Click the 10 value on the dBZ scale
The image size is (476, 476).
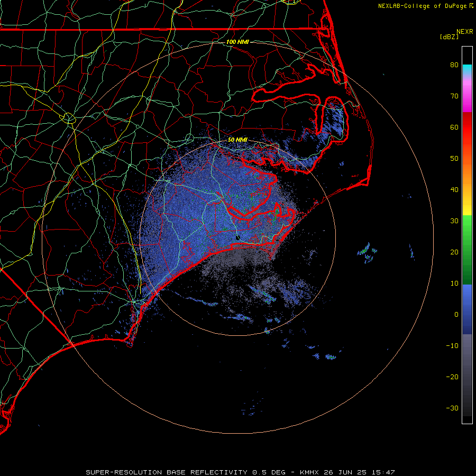(454, 283)
